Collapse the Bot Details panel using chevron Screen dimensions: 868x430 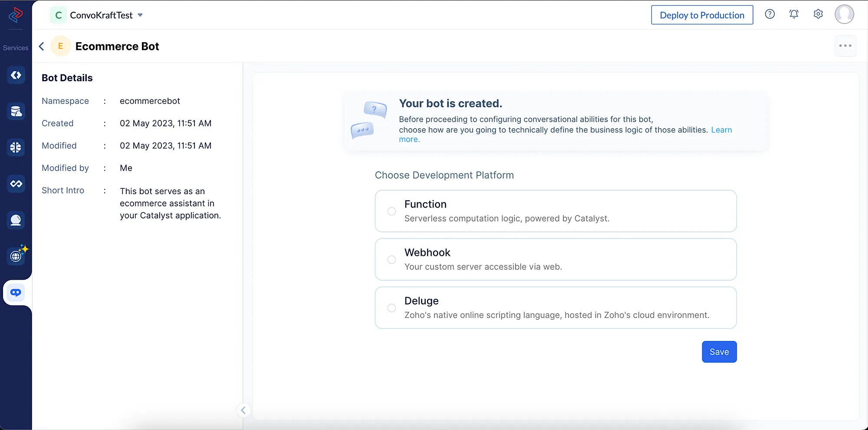tap(243, 410)
